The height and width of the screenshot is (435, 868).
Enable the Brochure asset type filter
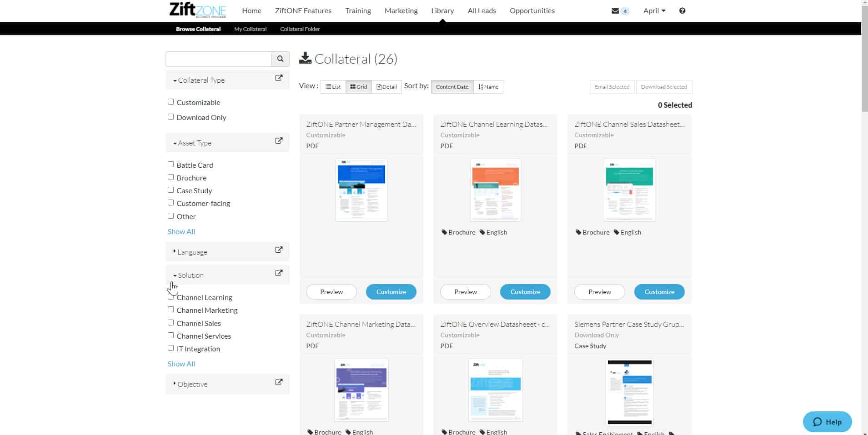coord(171,177)
